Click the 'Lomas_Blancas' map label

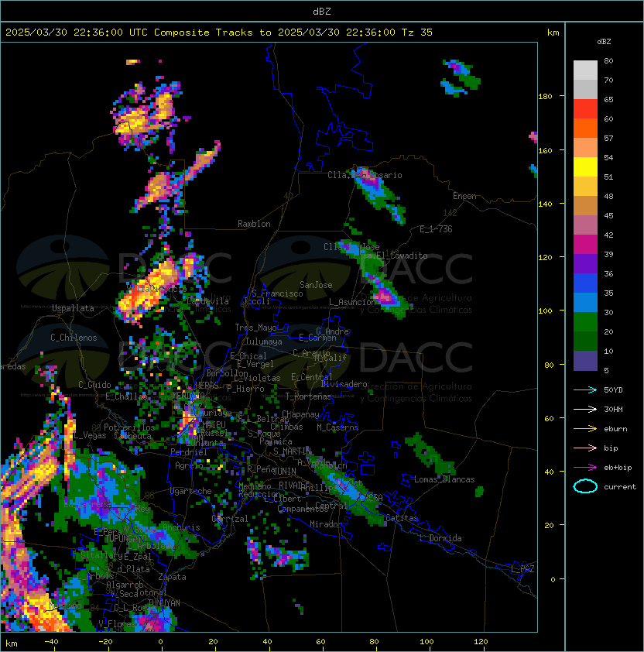(x=444, y=479)
